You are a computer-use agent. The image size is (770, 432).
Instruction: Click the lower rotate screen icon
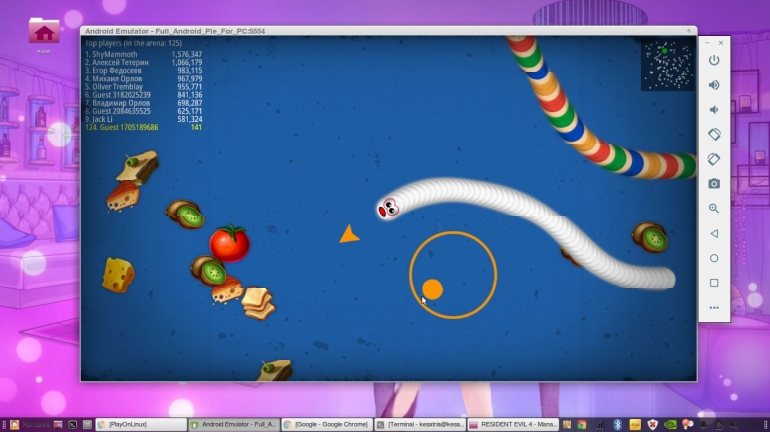714,159
